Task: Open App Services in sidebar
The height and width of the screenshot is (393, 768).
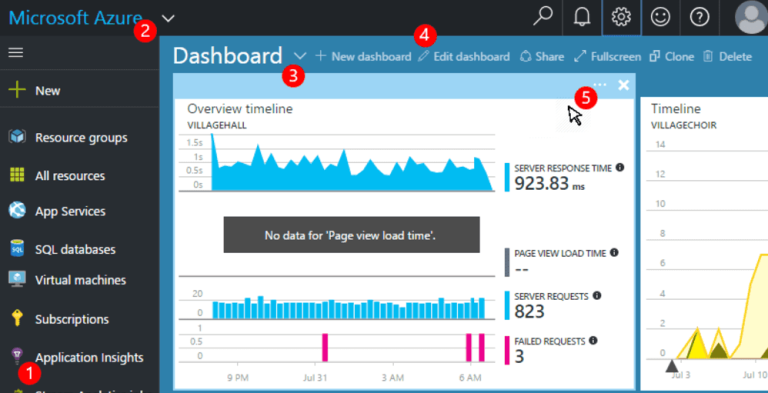Action: (x=71, y=211)
